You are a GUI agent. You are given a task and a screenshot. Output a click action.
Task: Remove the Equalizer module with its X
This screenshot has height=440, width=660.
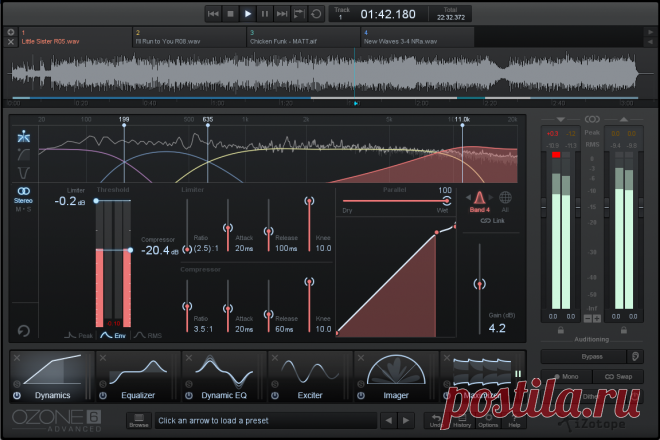coord(103,358)
